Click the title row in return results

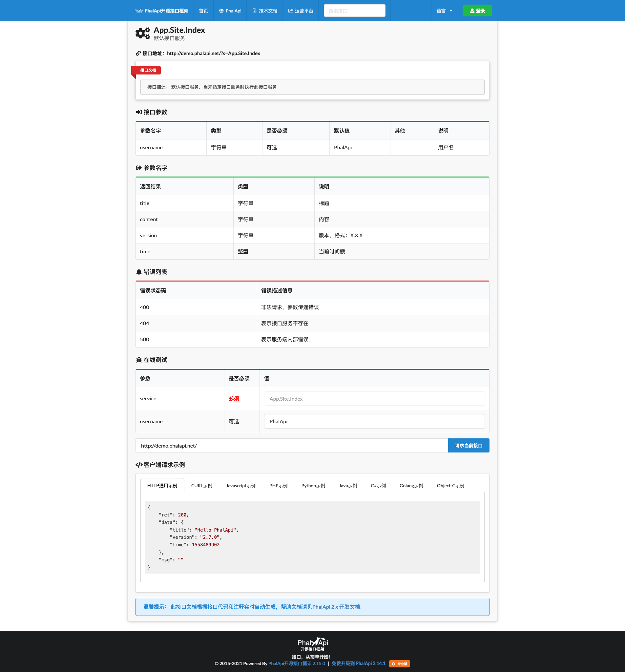tap(312, 203)
